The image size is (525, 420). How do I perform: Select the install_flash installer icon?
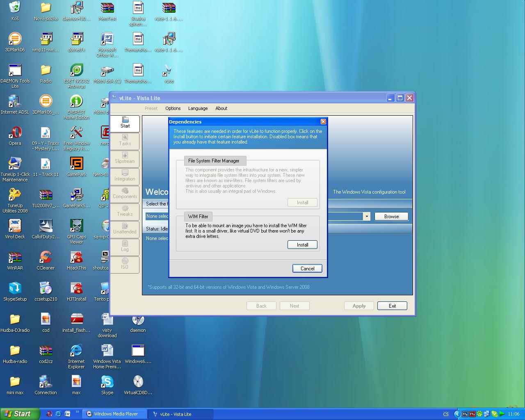[77, 323]
